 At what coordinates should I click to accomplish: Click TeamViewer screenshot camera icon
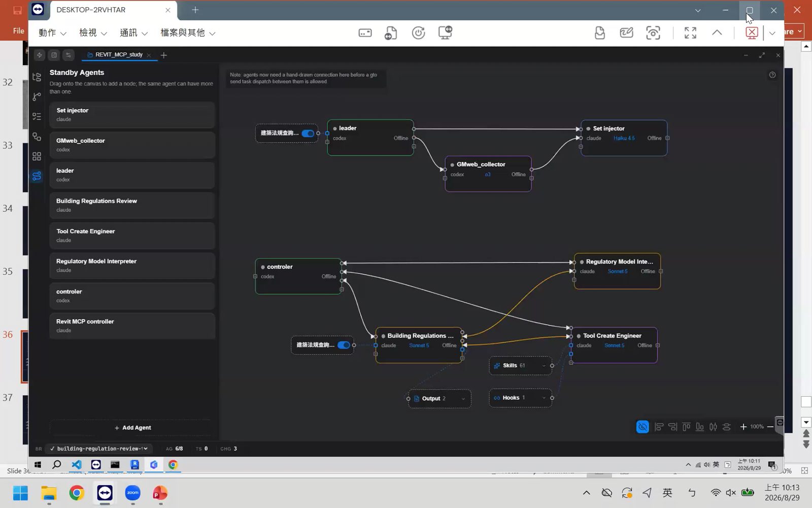pos(653,33)
